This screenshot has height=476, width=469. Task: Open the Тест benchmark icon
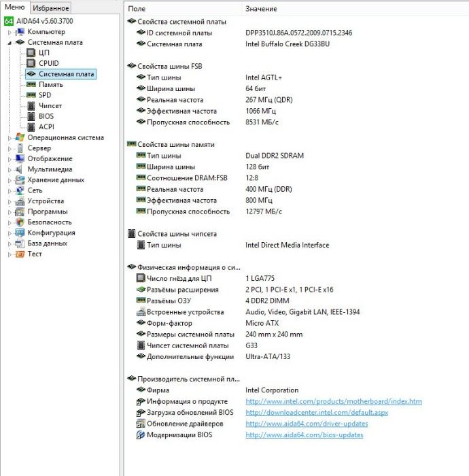point(20,254)
